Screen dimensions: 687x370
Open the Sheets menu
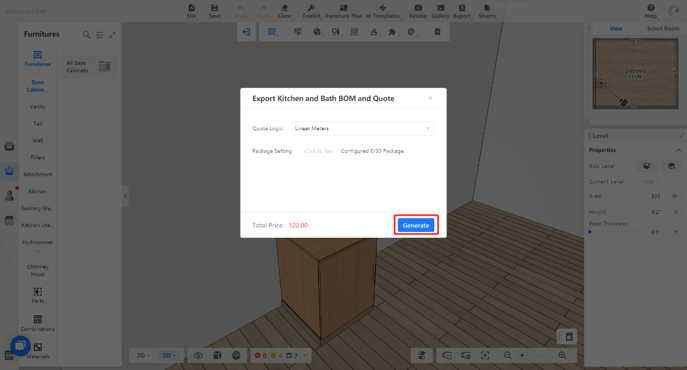click(487, 11)
